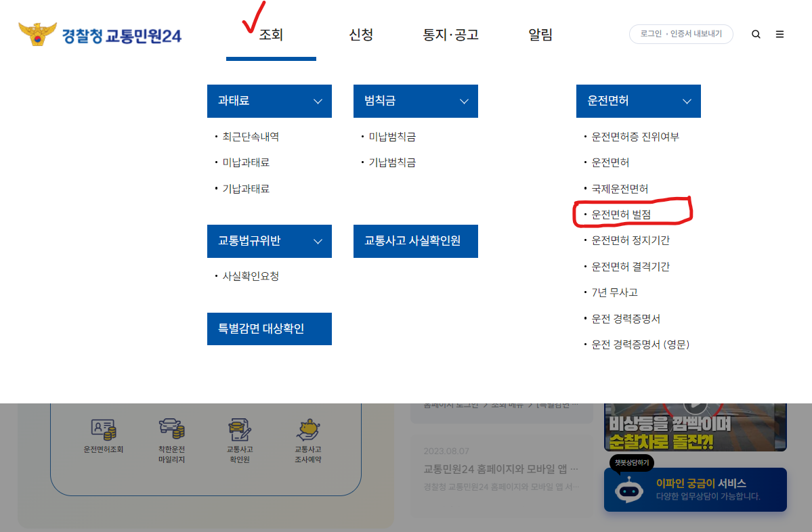Open 운전 경력증명서 link

626,319
